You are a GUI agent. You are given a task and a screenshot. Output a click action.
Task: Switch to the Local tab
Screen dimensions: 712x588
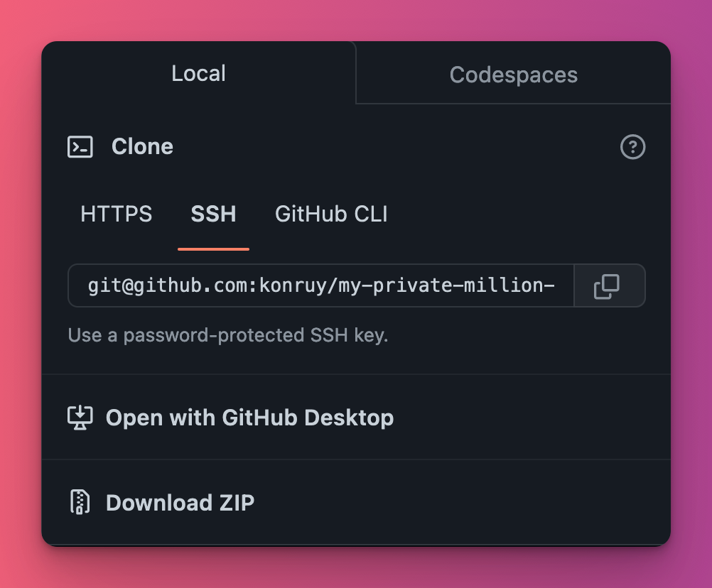(198, 73)
